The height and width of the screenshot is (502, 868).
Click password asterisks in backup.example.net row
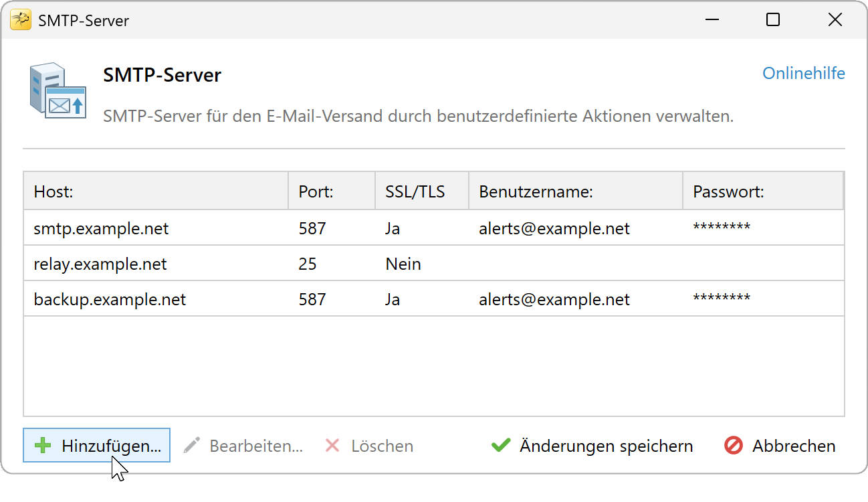tap(722, 298)
